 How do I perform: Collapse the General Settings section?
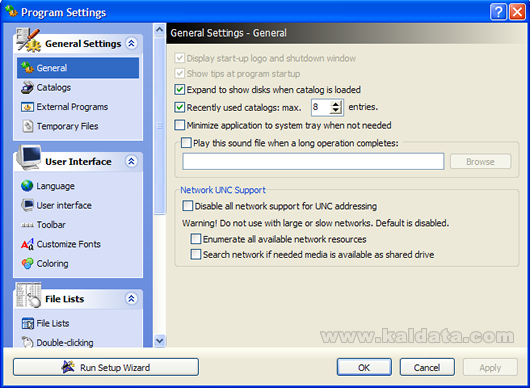coord(131,43)
